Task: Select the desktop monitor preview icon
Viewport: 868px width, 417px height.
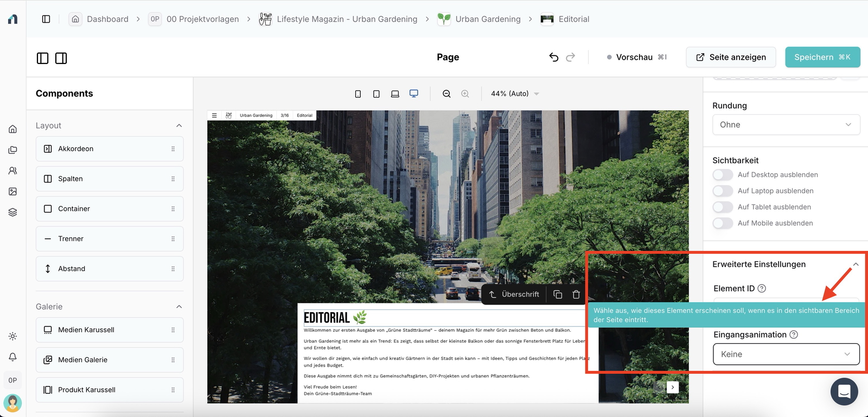Action: (413, 93)
